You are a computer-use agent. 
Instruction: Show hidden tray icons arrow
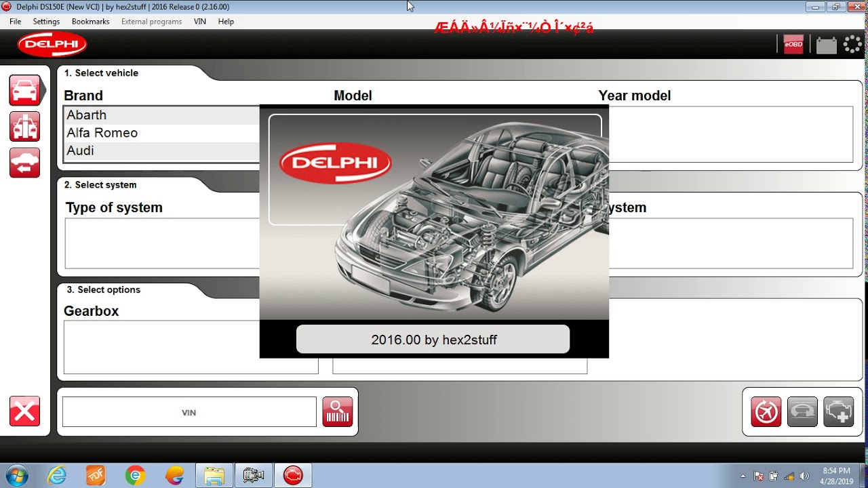[x=743, y=476]
